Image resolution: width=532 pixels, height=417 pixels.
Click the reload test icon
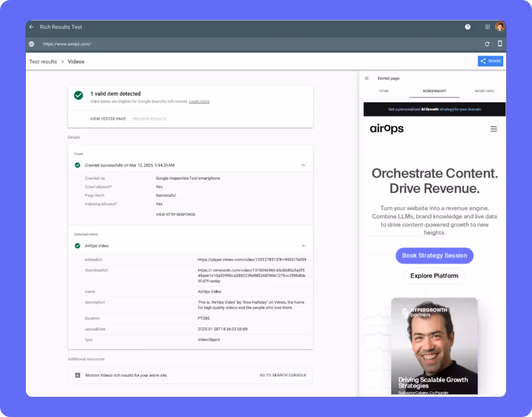(487, 44)
